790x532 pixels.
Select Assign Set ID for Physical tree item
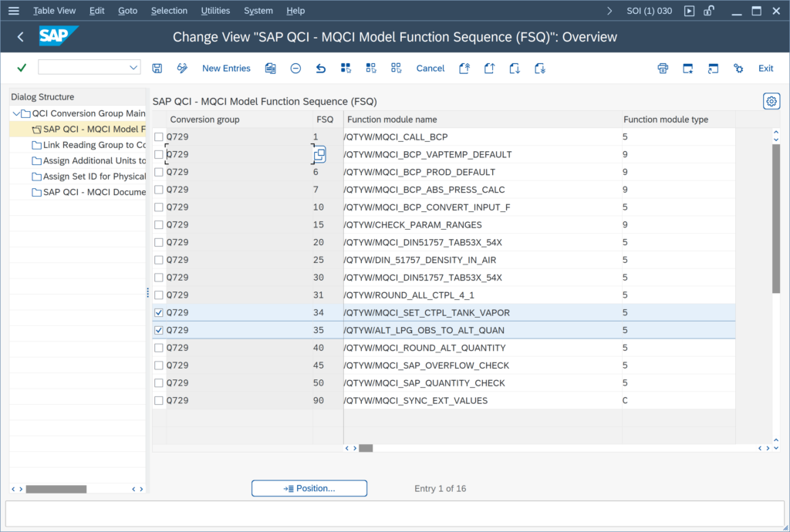89,176
